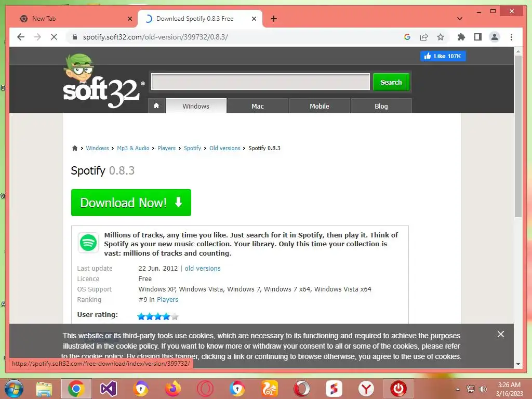Click the Google icon in the address bar
The height and width of the screenshot is (399, 532).
pos(407,37)
